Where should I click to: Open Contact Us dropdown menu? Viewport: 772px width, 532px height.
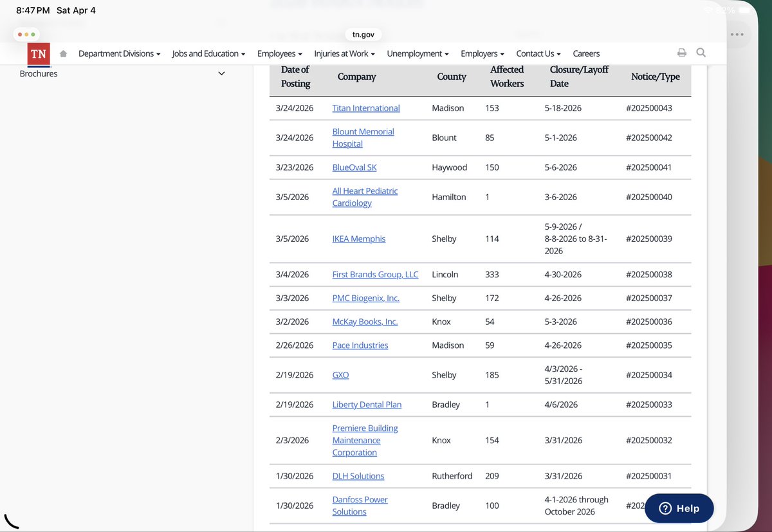tap(538, 53)
